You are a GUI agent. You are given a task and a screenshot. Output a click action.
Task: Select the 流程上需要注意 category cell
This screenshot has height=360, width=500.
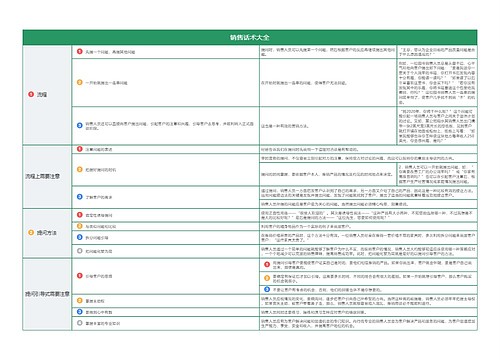[47, 176]
